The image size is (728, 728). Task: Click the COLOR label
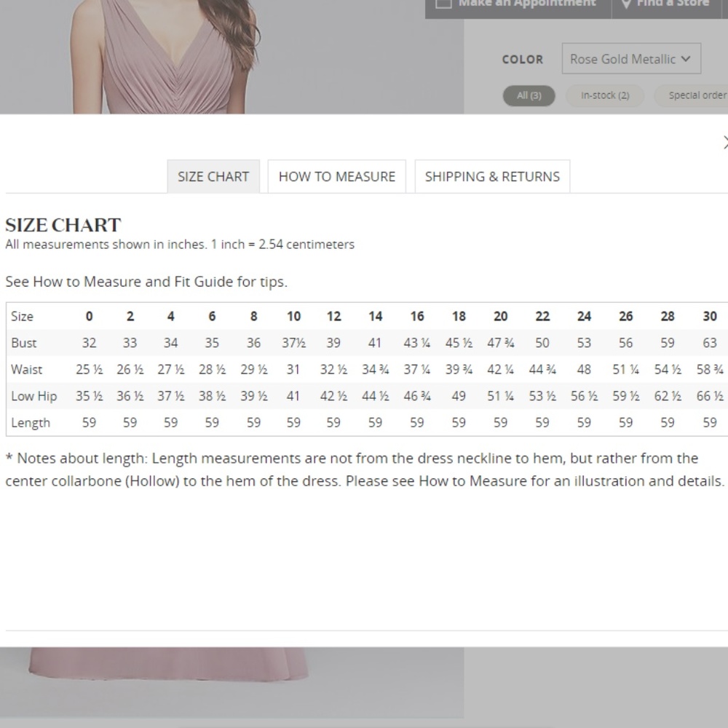click(x=522, y=60)
